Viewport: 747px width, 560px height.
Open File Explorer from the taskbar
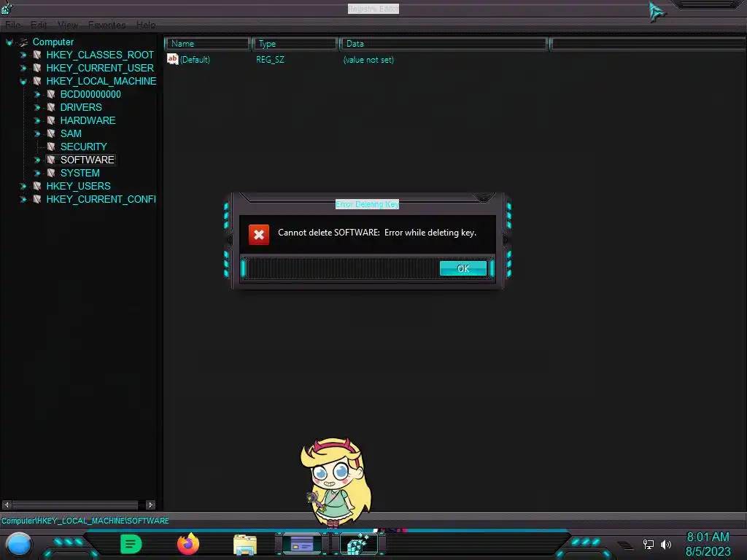tap(245, 545)
